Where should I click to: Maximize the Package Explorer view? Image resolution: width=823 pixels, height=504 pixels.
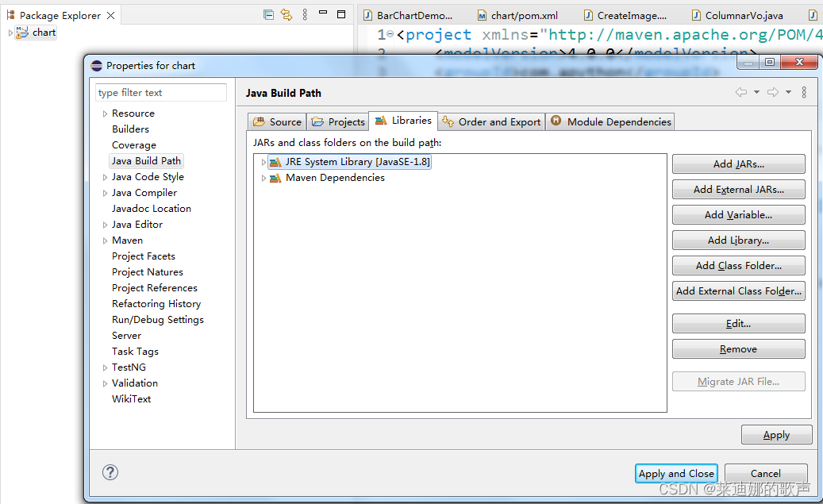pyautogui.click(x=341, y=14)
